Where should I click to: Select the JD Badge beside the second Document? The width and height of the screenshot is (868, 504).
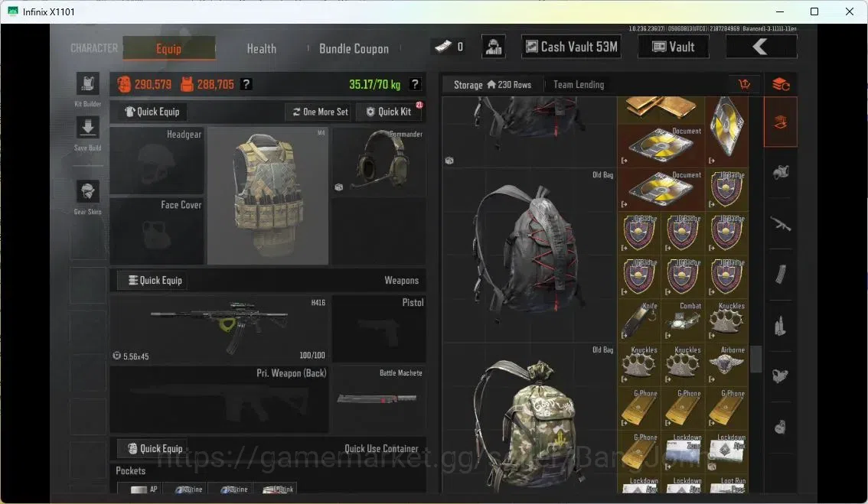[726, 189]
